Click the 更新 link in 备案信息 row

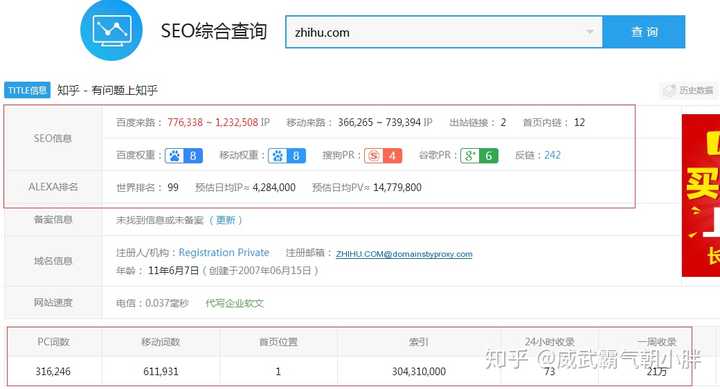(225, 220)
